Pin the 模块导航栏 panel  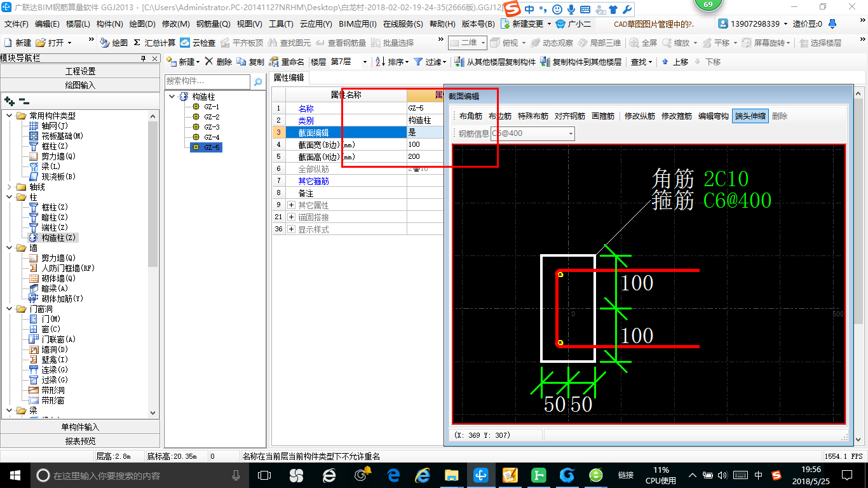(143, 58)
